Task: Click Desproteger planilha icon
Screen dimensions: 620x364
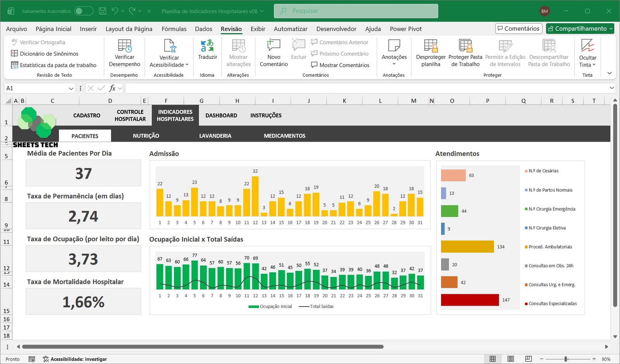Action: coord(431,46)
